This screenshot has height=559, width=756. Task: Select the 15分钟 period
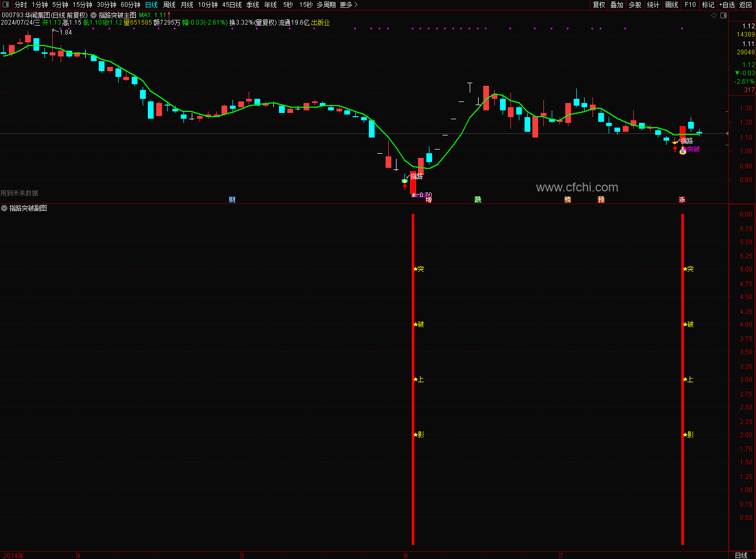(x=83, y=5)
